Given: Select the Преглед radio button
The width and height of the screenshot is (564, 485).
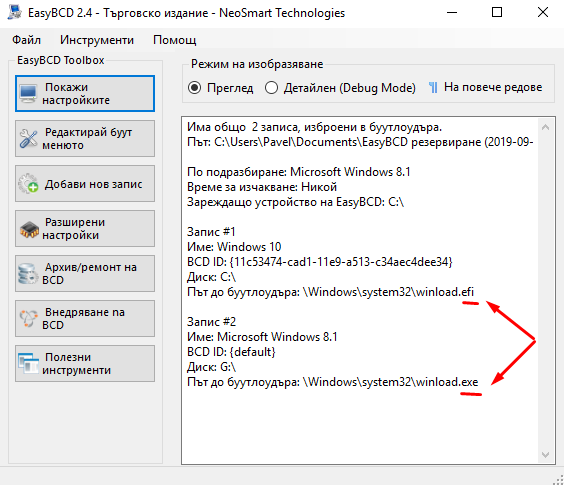Looking at the screenshot, I should (x=195, y=88).
